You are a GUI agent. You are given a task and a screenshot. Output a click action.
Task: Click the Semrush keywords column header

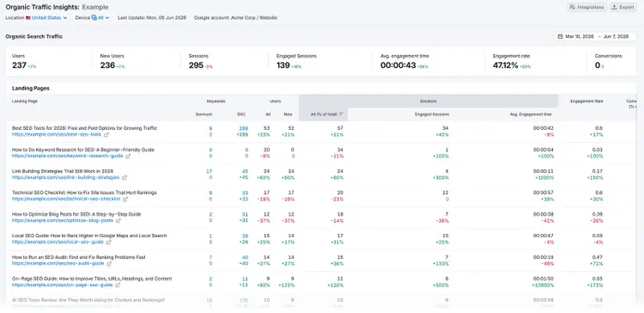coord(204,114)
